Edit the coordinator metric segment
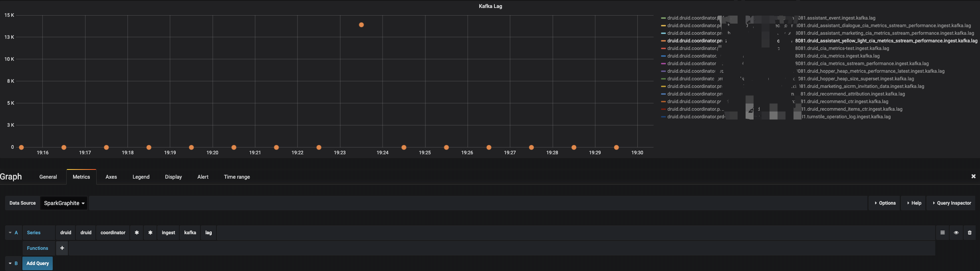 pyautogui.click(x=113, y=233)
